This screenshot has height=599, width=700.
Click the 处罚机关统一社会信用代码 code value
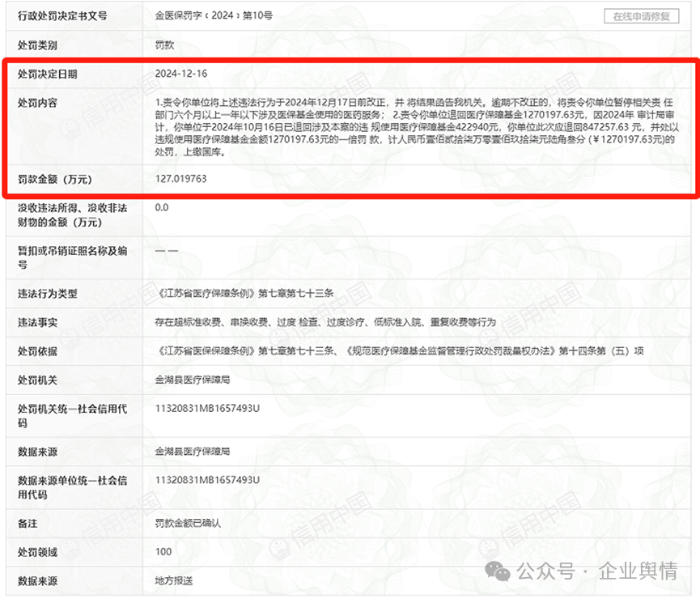coord(207,409)
